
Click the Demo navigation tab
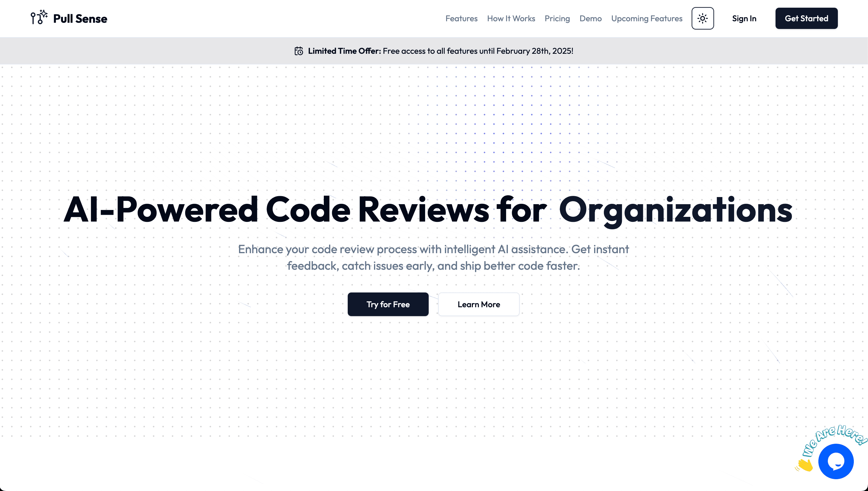pyautogui.click(x=590, y=19)
